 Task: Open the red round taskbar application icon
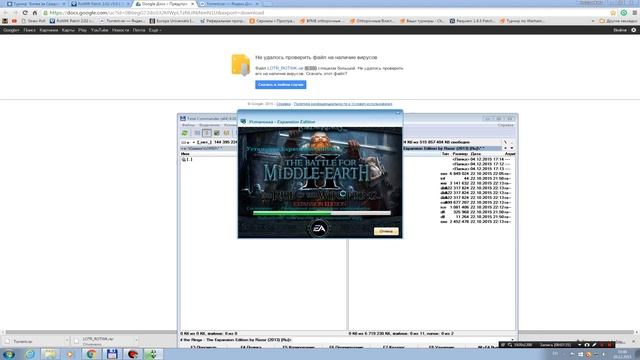pyautogui.click(x=132, y=354)
